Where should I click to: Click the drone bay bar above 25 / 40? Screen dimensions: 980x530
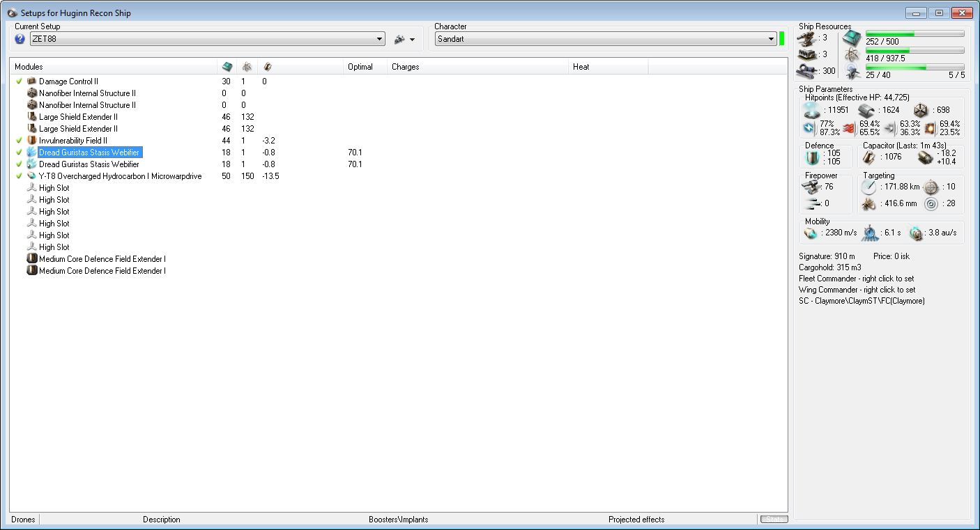tap(915, 67)
